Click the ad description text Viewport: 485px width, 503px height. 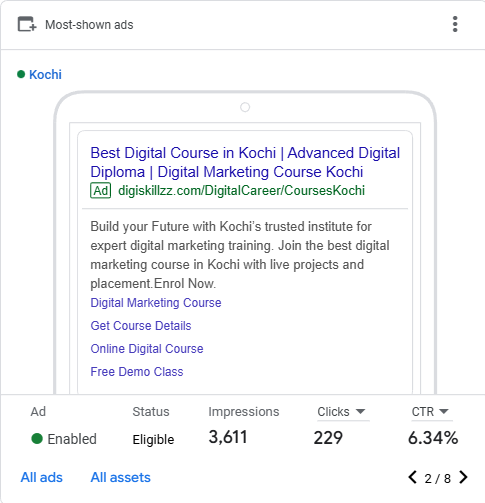pos(240,255)
